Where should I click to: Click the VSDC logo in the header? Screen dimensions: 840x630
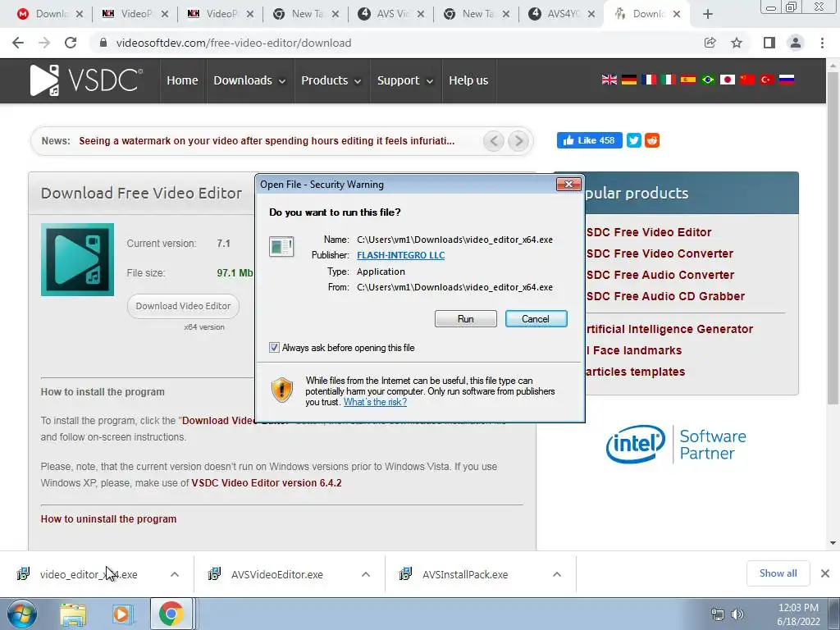pos(86,80)
